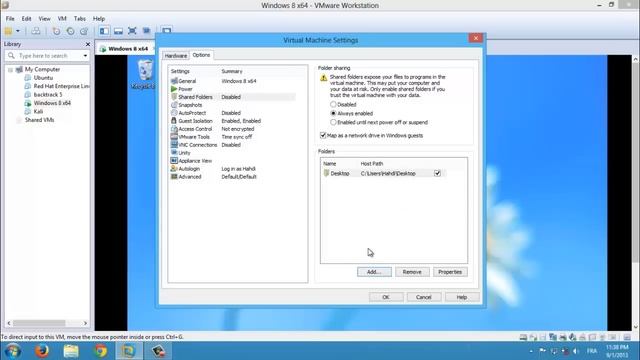Click the revert to snapshot toolbar icon
Screen dimensions: 640x360
click(x=70, y=31)
